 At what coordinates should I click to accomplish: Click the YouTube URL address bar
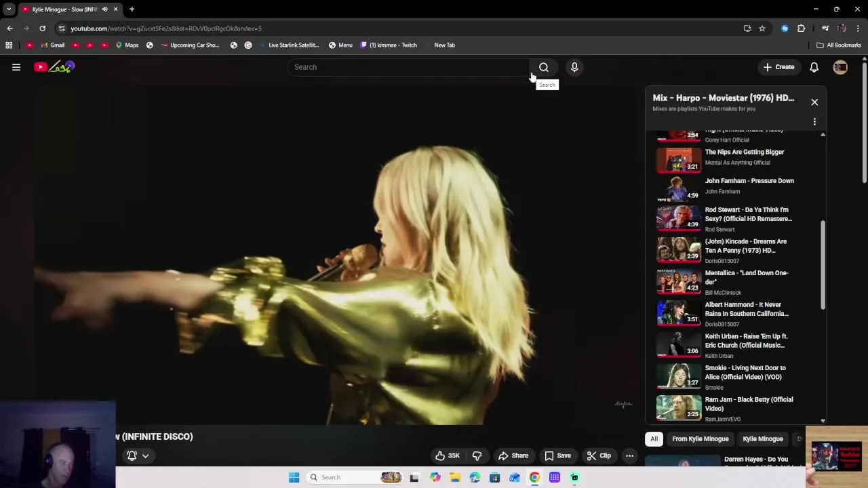(400, 28)
